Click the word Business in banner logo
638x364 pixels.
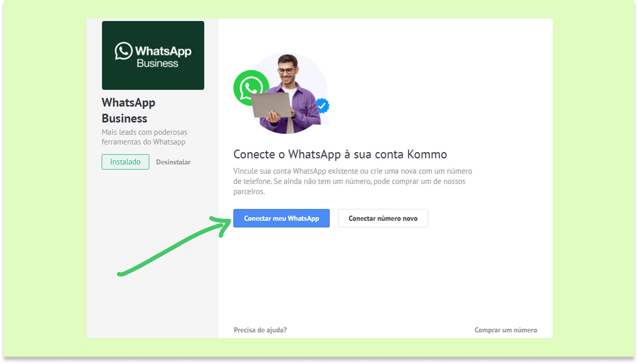pos(157,63)
